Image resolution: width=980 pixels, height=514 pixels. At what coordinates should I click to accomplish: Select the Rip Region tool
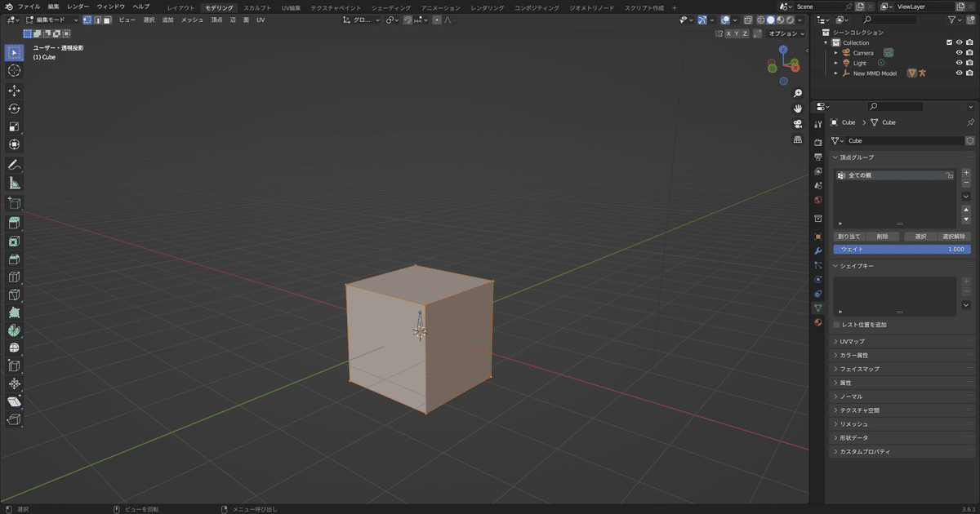[x=14, y=420]
